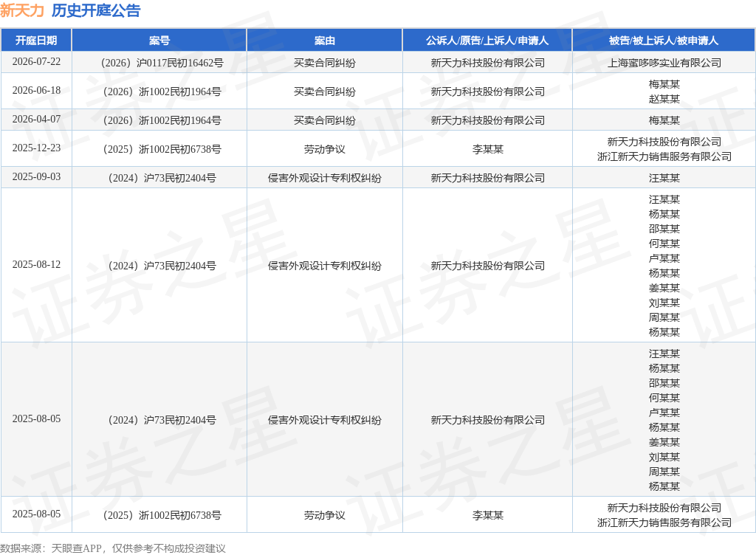The width and height of the screenshot is (756, 555).
Task: Click 劳动争议 in the 2025-12-23 row
Action: click(x=325, y=149)
